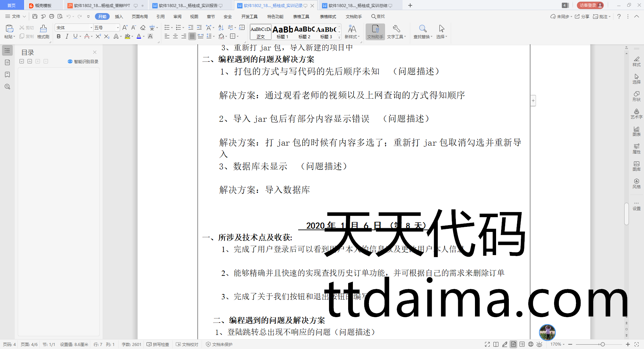Open the font name dropdown showing 宋体
Image resolution: width=644 pixels, height=349 pixels.
(91, 28)
